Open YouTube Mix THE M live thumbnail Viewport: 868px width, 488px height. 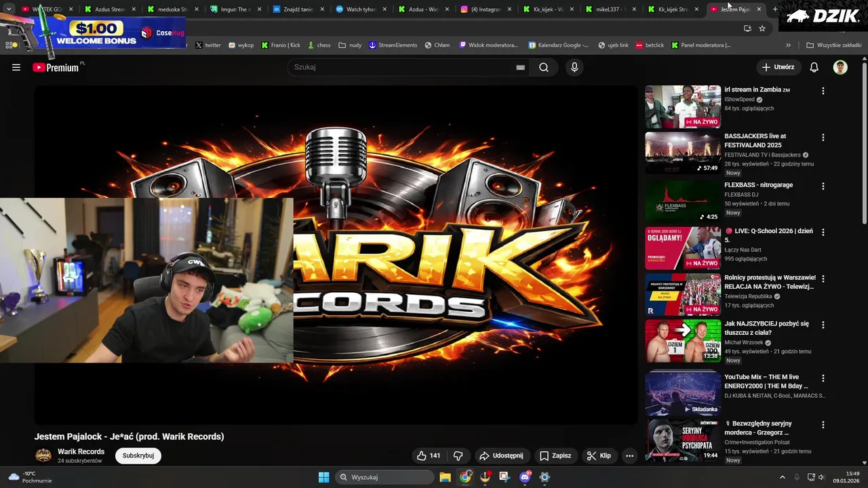(x=683, y=392)
